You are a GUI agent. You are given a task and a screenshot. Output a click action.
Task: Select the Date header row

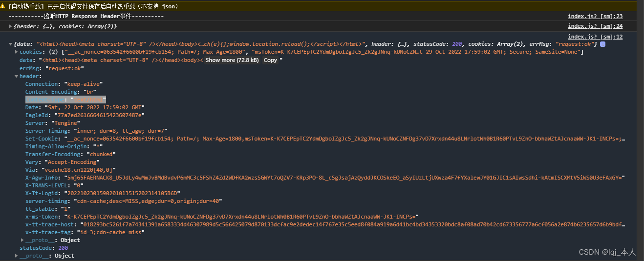point(85,107)
